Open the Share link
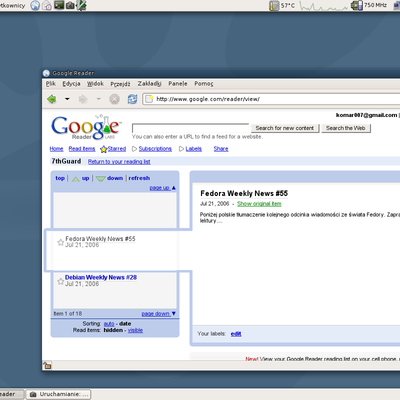The image size is (400, 400). (221, 149)
